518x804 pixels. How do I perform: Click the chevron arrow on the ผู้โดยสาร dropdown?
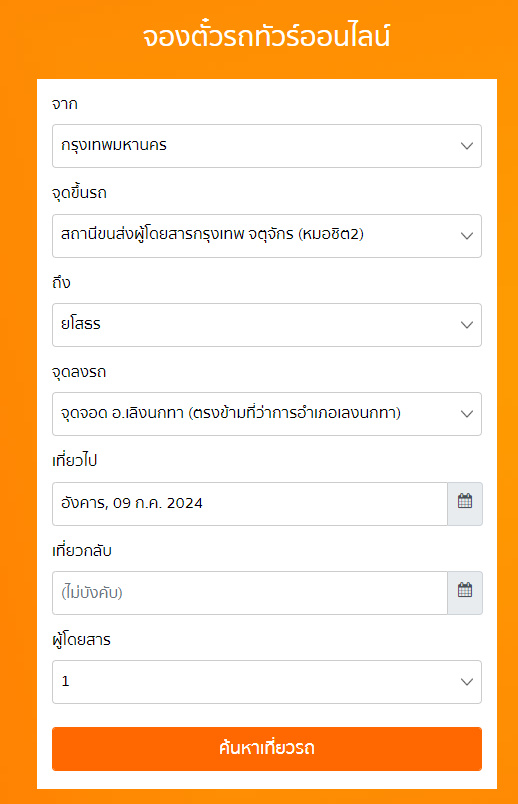tap(467, 682)
